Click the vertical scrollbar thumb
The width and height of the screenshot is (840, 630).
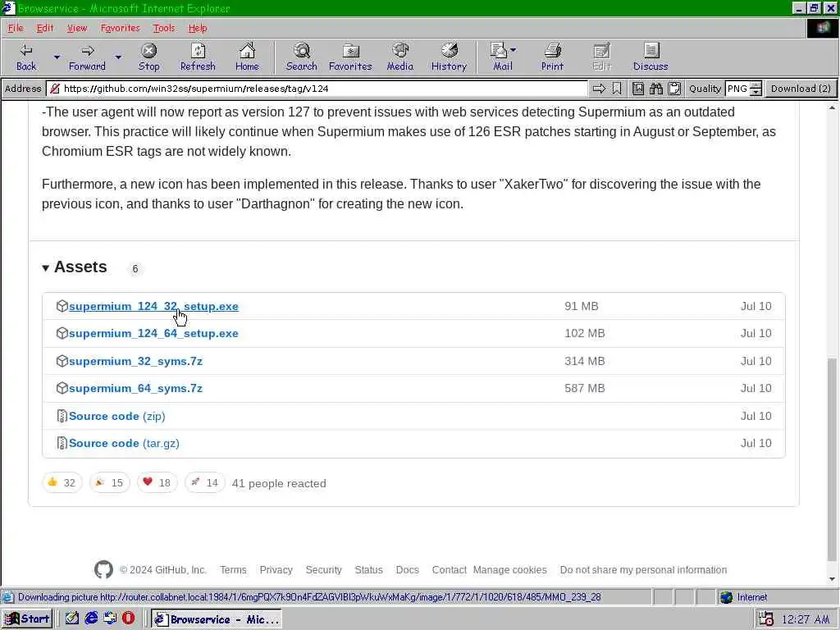pyautogui.click(x=832, y=459)
